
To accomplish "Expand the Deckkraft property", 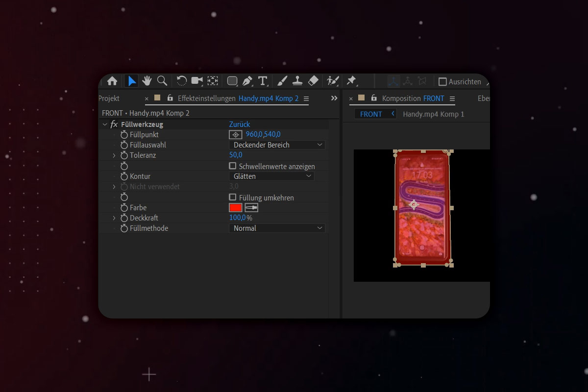I will pos(114,218).
